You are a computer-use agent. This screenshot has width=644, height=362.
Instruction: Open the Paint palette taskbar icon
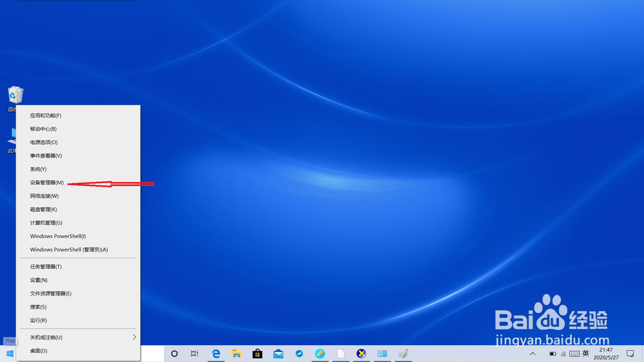click(403, 354)
